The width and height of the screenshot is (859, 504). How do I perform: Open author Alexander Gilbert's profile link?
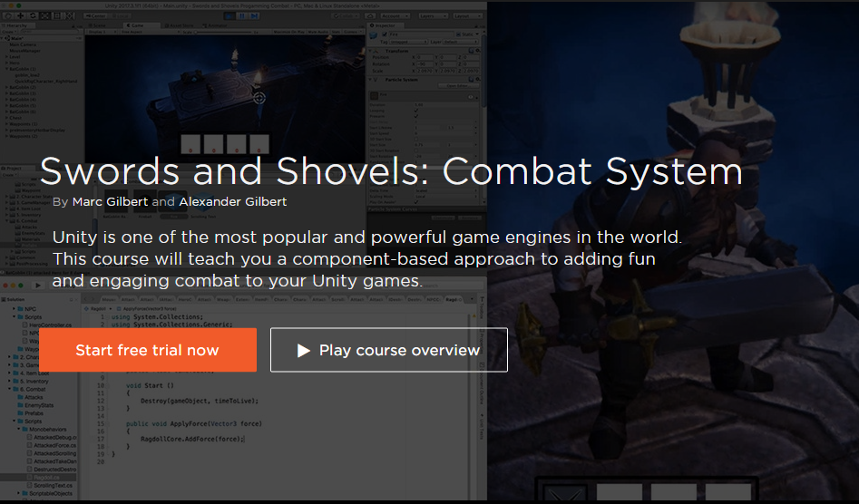tap(233, 202)
